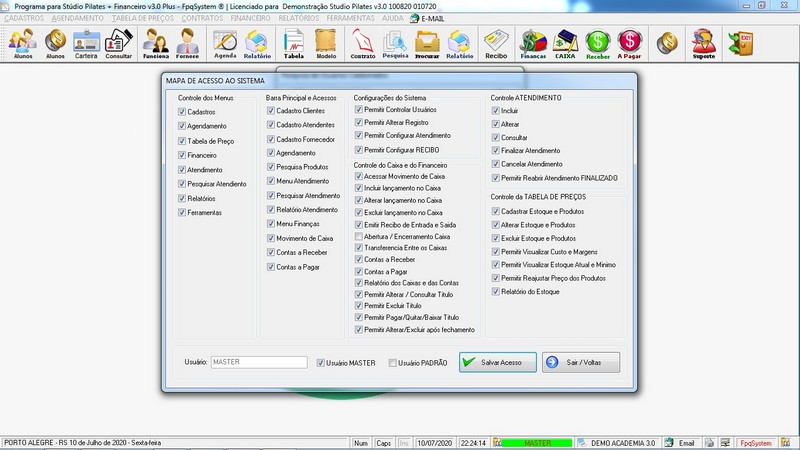This screenshot has height=450, width=800.
Task: Click the Exit door icon in toolbar
Action: click(741, 43)
